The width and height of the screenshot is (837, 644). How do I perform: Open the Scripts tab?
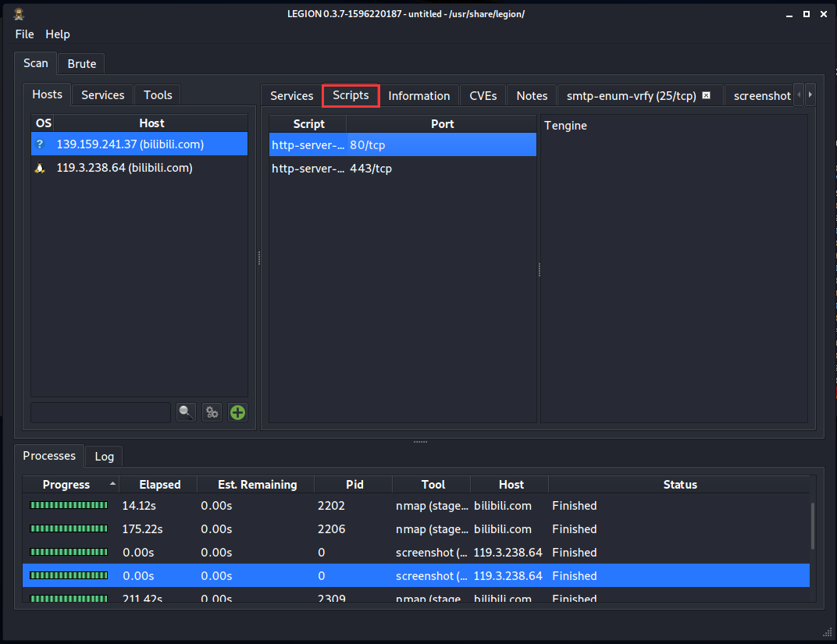(351, 95)
